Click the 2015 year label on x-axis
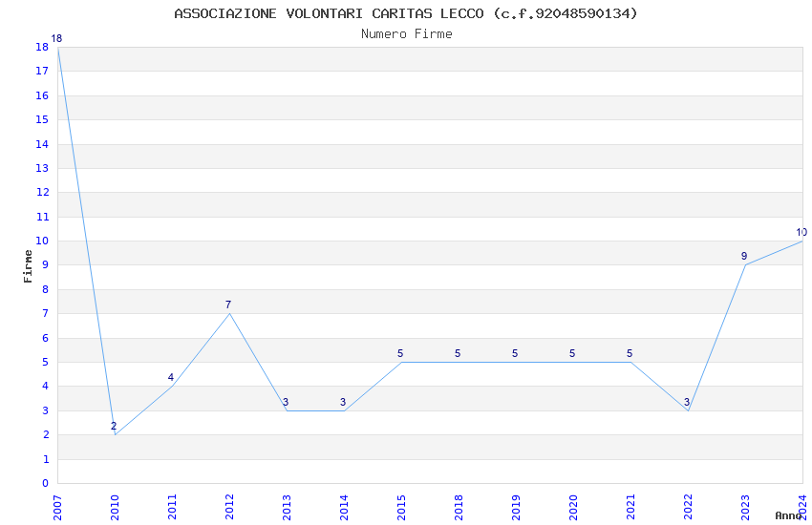The image size is (812, 525). pos(401,508)
